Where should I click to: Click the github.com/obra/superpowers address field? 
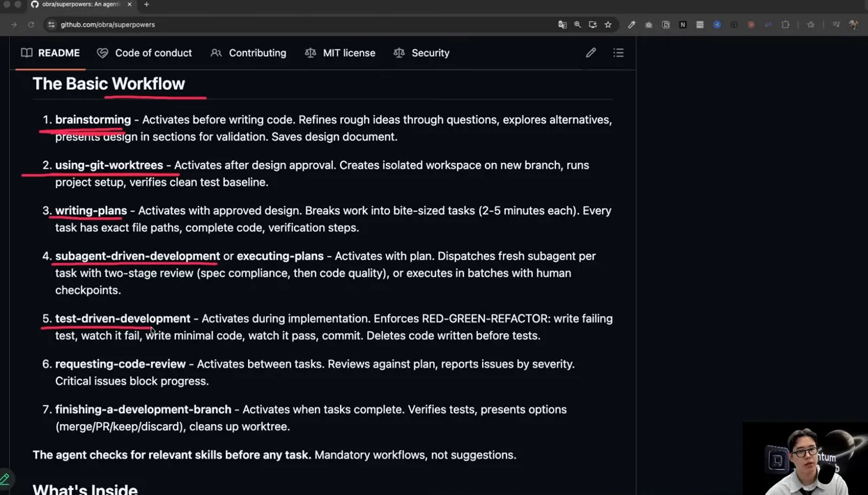click(300, 24)
